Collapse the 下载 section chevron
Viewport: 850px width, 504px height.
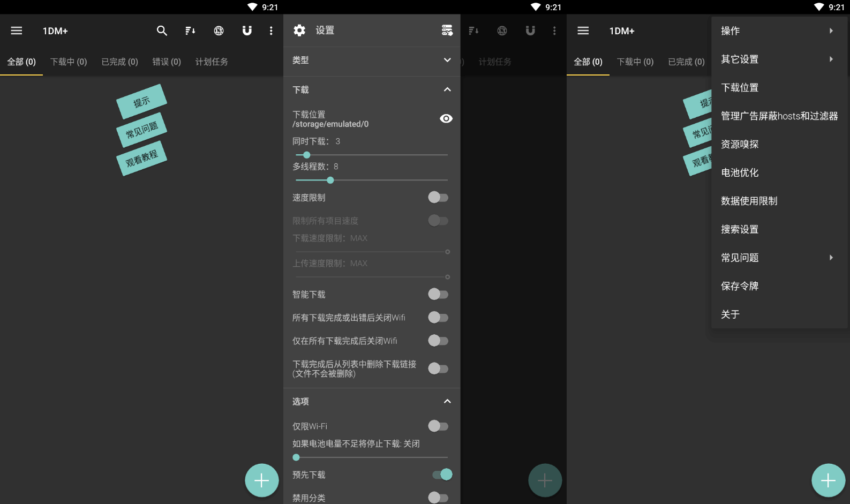pyautogui.click(x=447, y=89)
